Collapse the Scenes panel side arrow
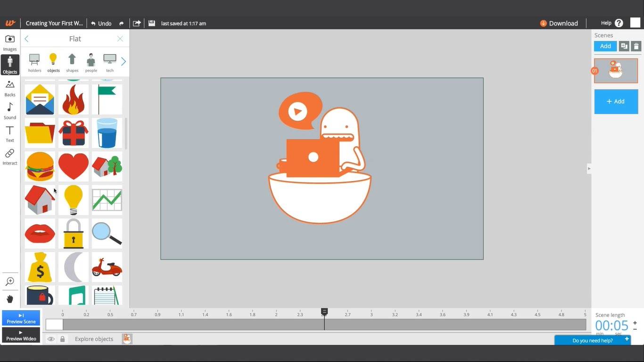Viewport: 644px width, 362px height. (589, 168)
